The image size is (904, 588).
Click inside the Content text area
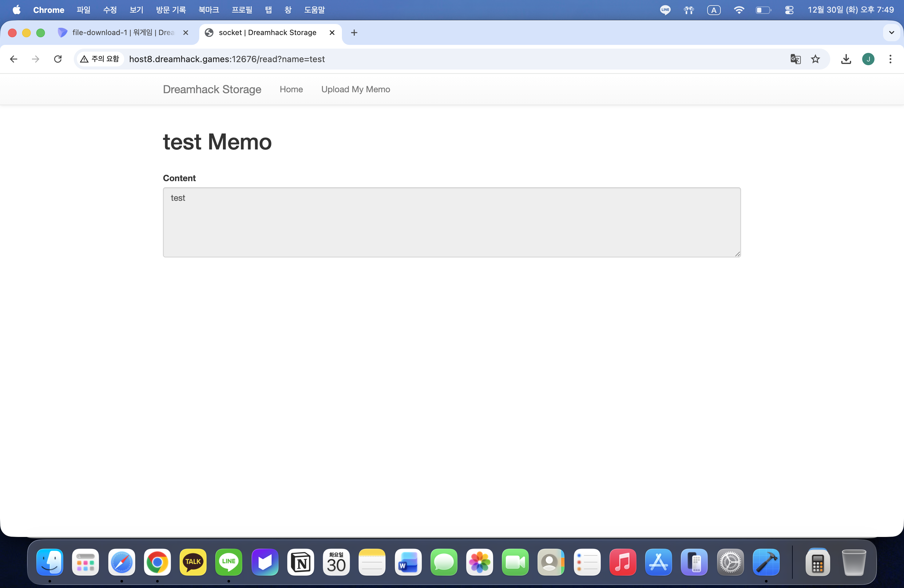tap(451, 222)
